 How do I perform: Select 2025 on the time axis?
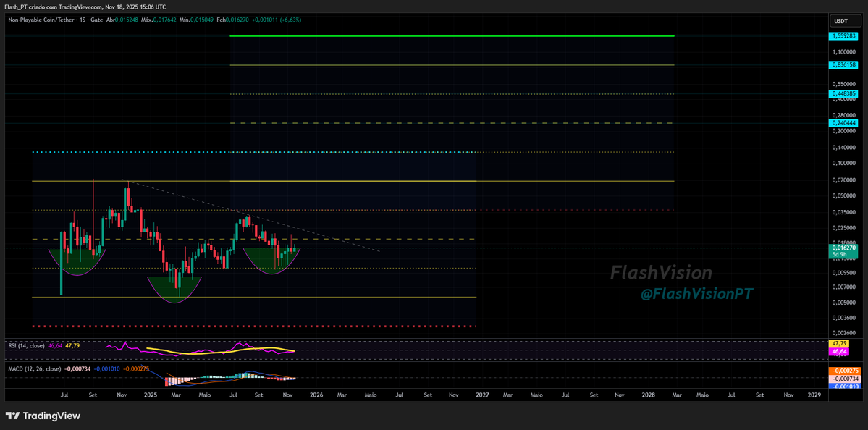(149, 395)
